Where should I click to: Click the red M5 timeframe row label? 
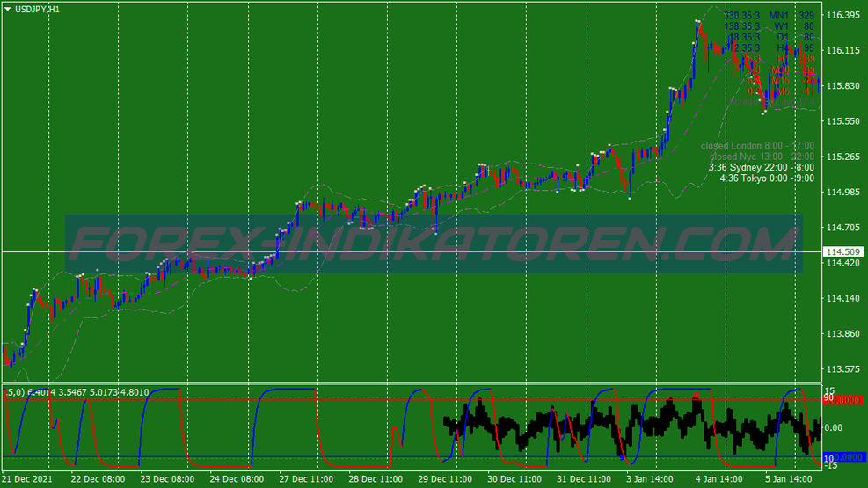[782, 91]
